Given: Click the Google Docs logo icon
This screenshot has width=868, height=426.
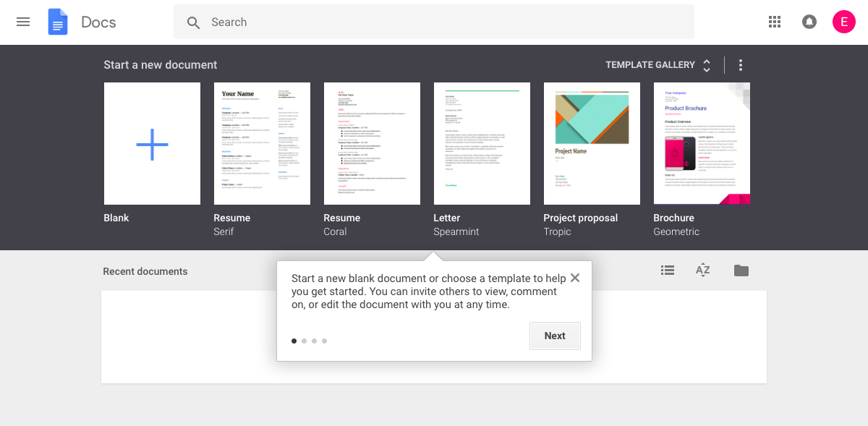Looking at the screenshot, I should tap(57, 22).
